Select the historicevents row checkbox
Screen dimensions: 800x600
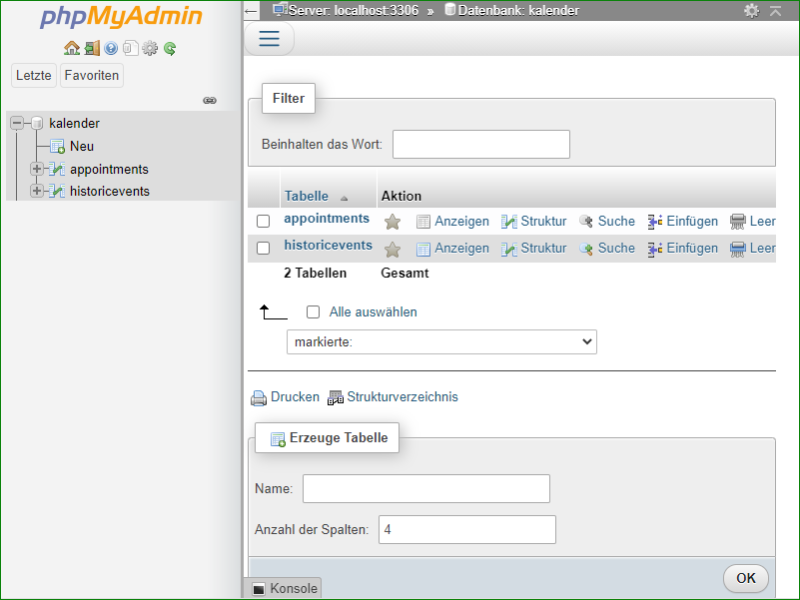coord(264,248)
